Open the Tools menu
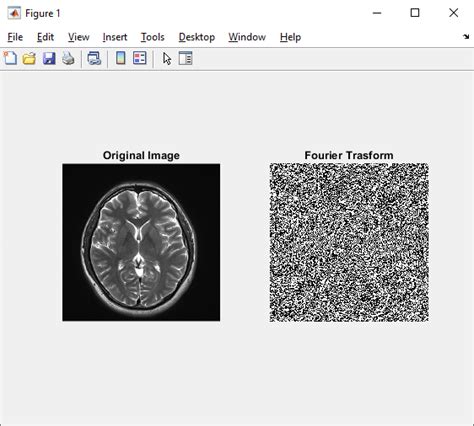The height and width of the screenshot is (426, 474). 152,37
